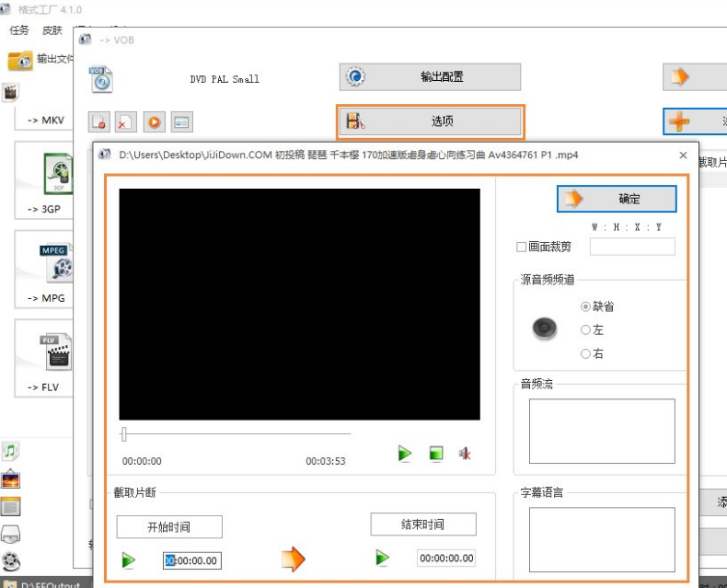
Task: Click the media info toolbar icon
Action: pyautogui.click(x=182, y=122)
